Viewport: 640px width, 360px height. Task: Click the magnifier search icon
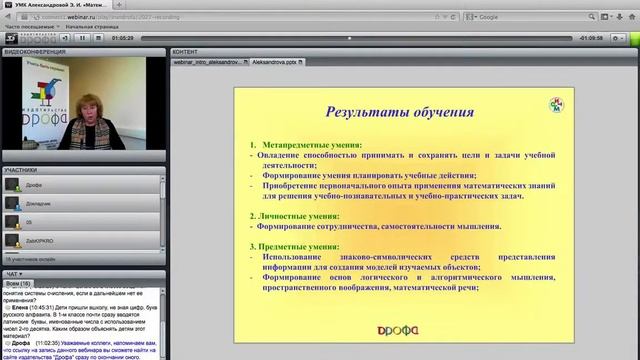tap(591, 17)
